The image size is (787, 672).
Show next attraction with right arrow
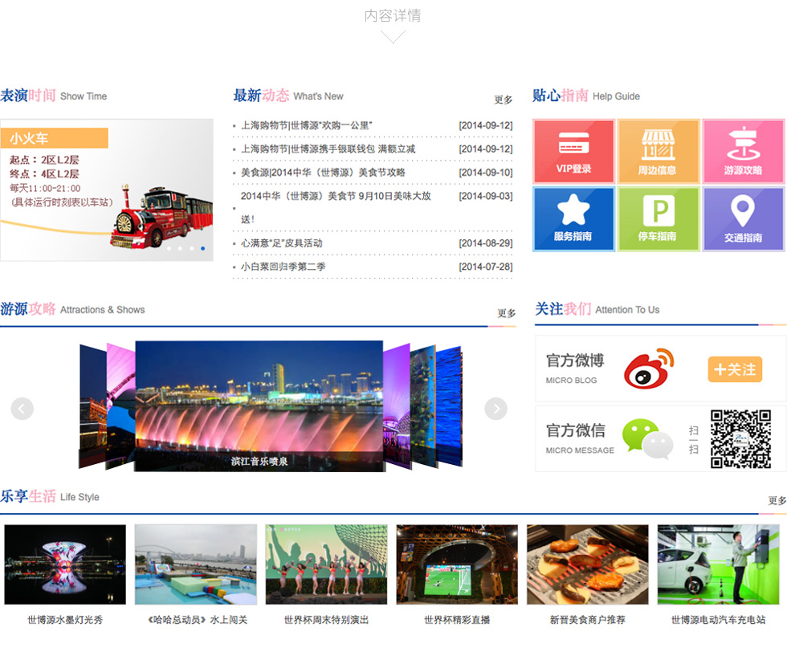pos(495,409)
